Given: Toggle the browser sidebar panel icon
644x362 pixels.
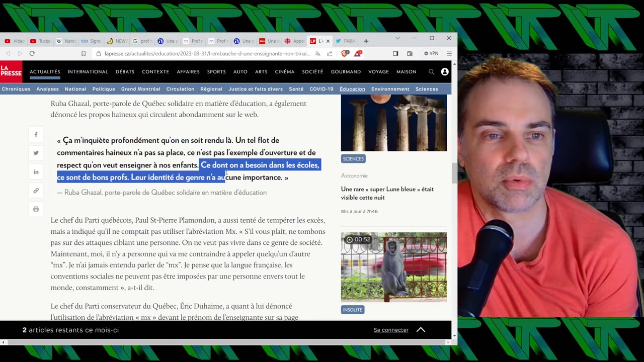Looking at the screenshot, I should click(395, 53).
